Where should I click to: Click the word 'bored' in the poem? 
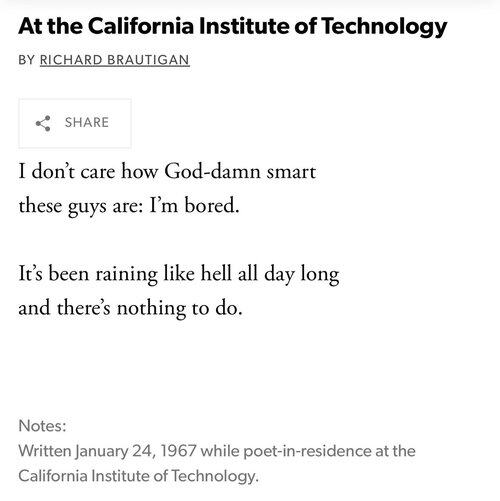click(x=211, y=206)
